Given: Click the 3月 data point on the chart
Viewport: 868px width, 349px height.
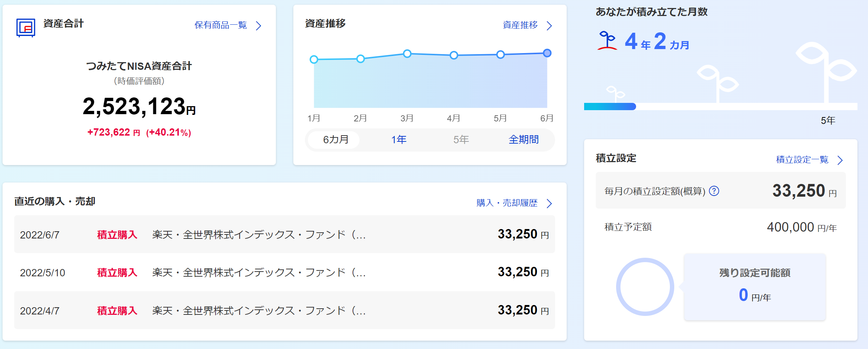Looking at the screenshot, I should 407,54.
